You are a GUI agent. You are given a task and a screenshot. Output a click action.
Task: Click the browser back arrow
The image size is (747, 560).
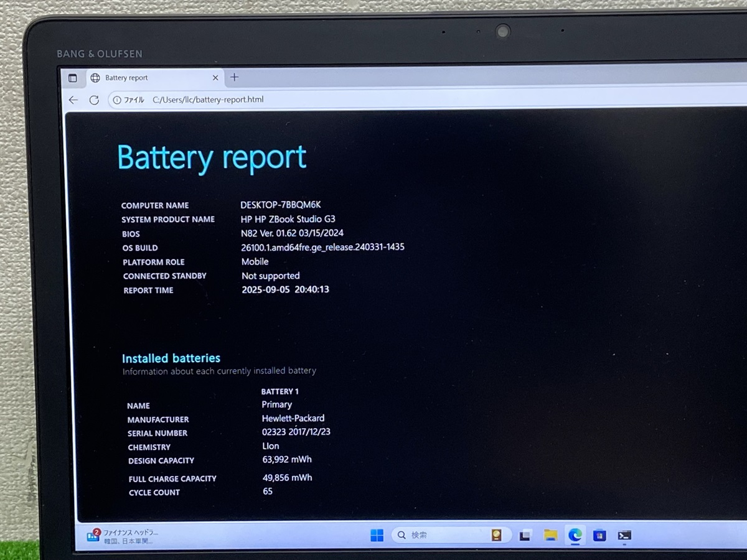click(73, 100)
